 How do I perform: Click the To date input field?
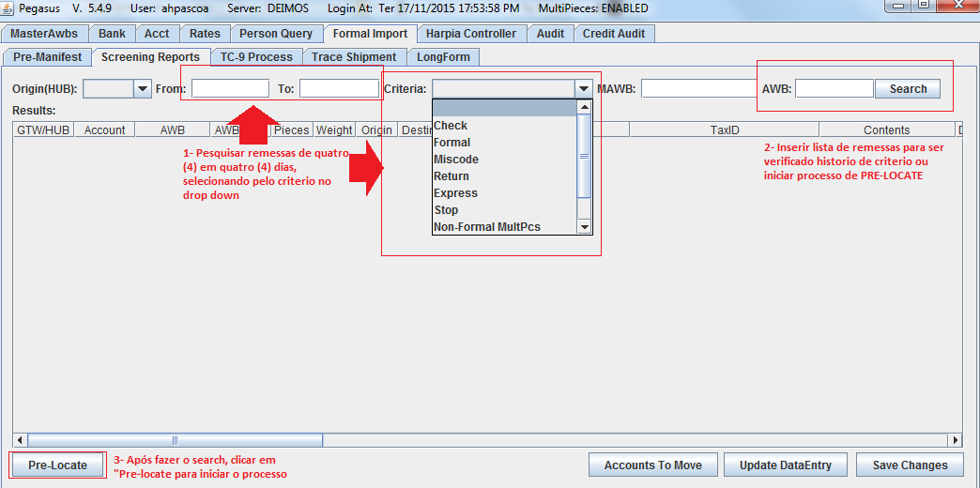tap(340, 89)
